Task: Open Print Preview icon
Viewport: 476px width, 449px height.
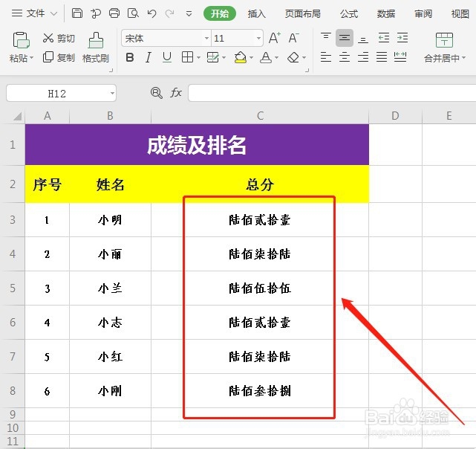Action: (133, 13)
